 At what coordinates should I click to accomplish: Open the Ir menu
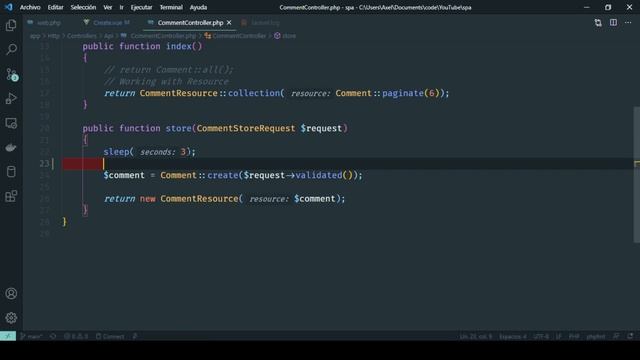coord(122,7)
